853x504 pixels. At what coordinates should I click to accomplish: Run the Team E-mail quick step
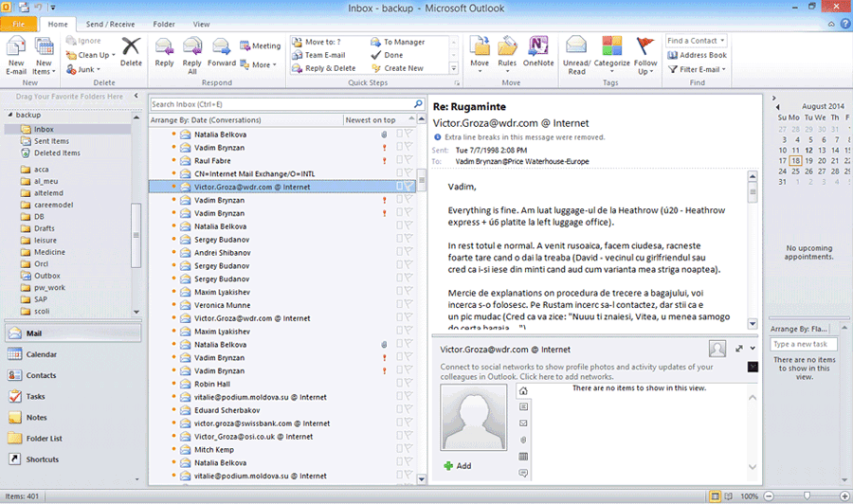318,55
